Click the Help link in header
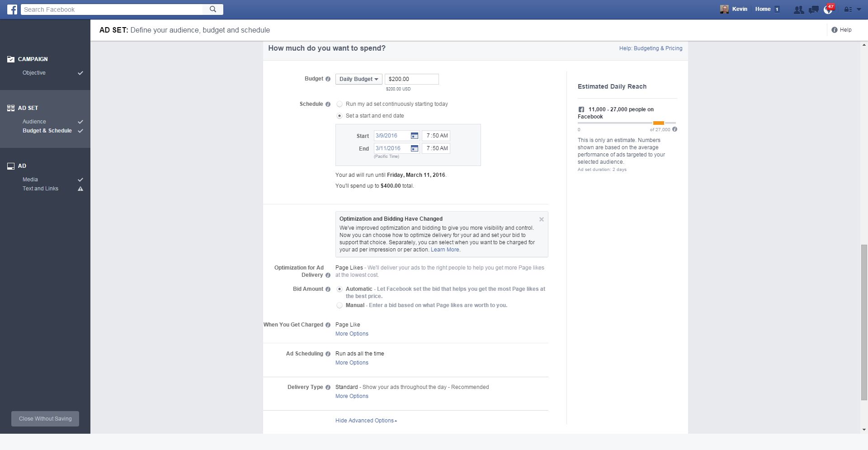 (845, 30)
